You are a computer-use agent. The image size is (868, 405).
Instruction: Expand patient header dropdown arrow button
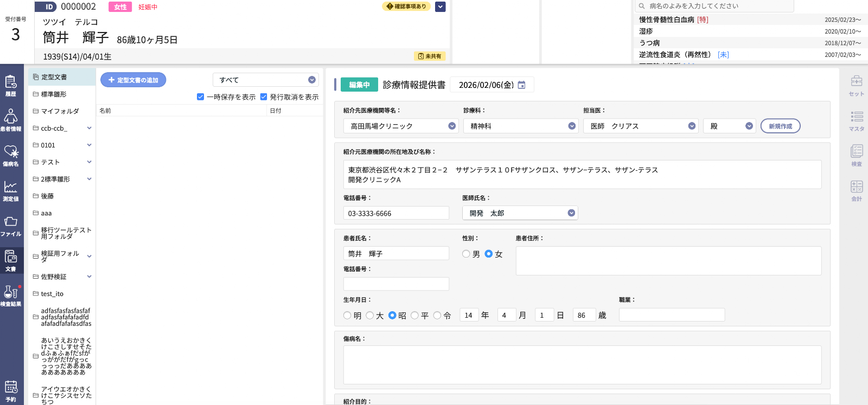click(x=441, y=7)
